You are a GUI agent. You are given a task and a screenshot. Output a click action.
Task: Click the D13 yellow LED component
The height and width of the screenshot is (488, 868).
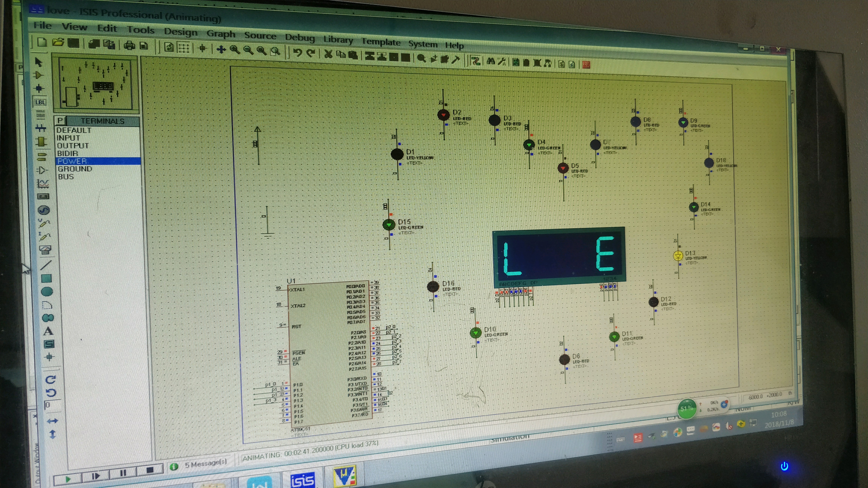[678, 256]
